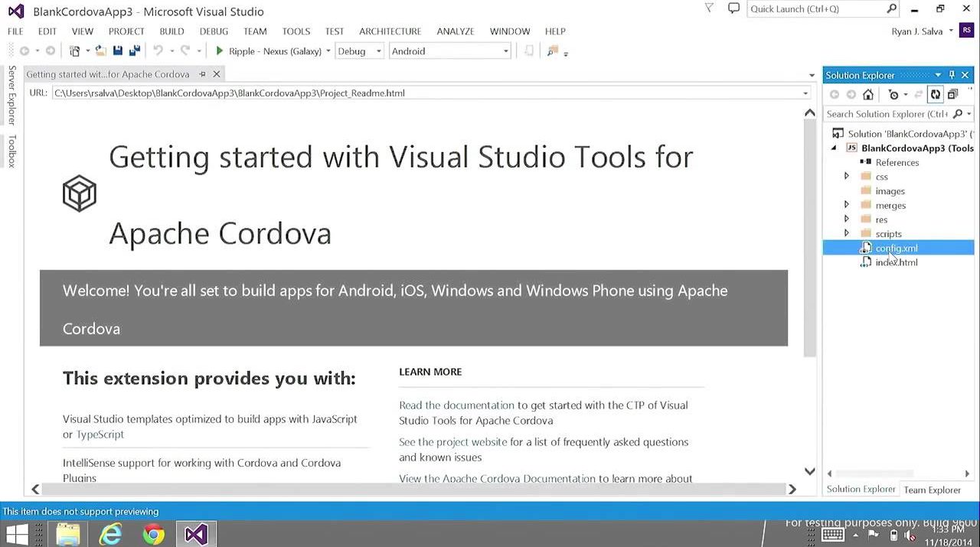Open the Debug configuration dropdown
This screenshot has height=547, width=980.
pyautogui.click(x=359, y=51)
